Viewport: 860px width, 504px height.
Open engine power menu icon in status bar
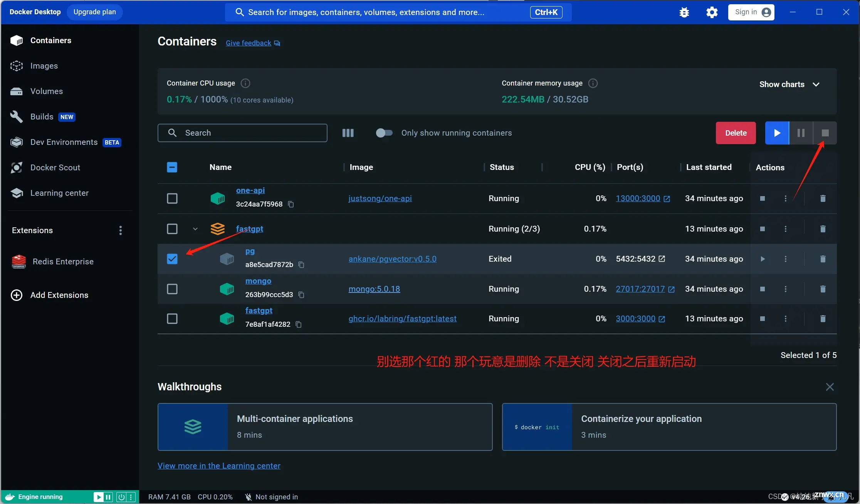[x=121, y=497]
